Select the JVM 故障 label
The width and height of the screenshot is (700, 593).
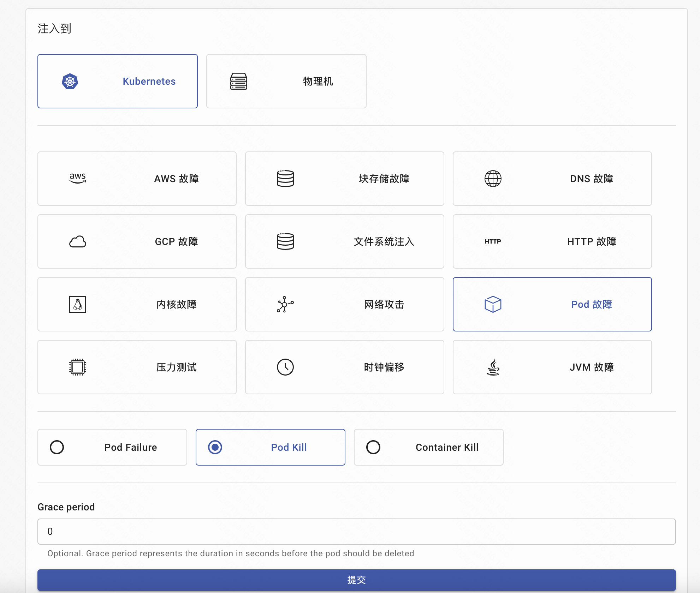pyautogui.click(x=592, y=367)
